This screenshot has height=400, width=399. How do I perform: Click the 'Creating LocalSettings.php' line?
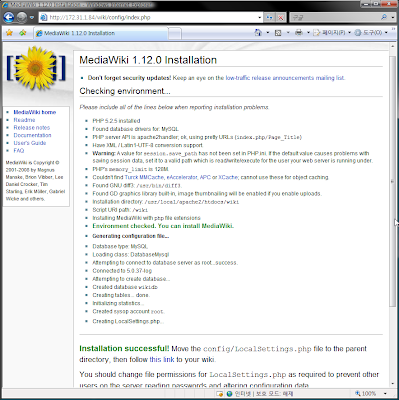pyautogui.click(x=128, y=321)
